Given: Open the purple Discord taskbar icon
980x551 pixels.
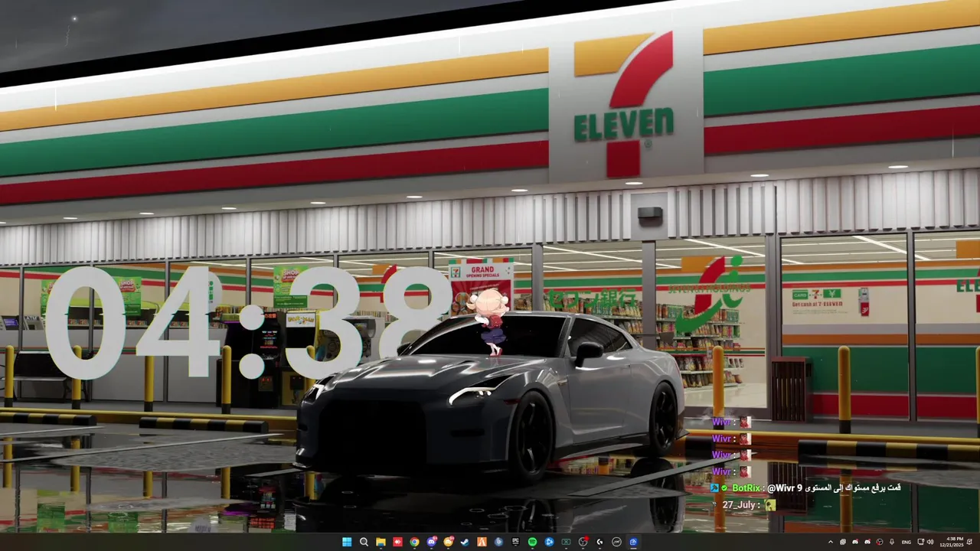Looking at the screenshot, I should [431, 542].
